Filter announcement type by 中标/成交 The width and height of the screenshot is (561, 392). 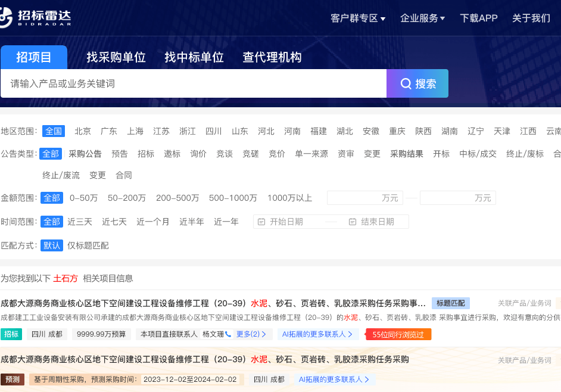(478, 154)
